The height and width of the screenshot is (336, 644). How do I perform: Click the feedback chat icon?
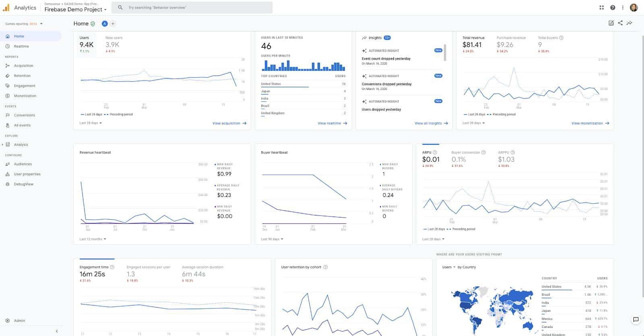point(636,320)
